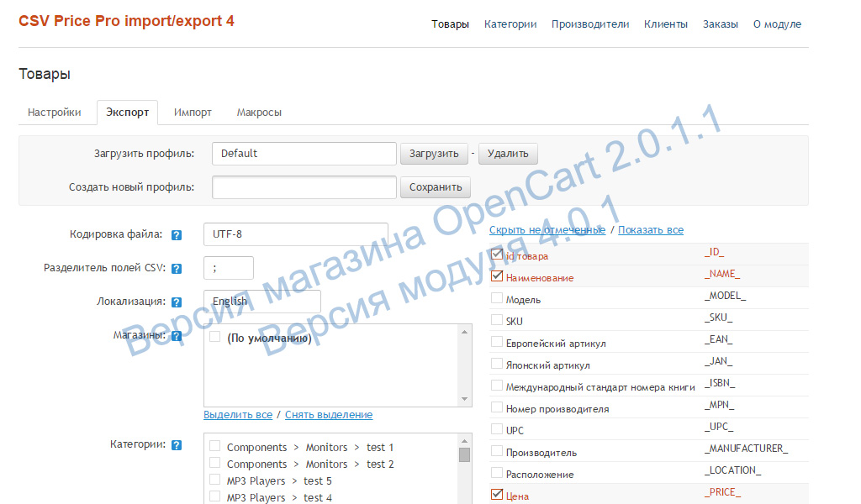
Task: Click the _MPN_ macro text
Action: pos(719,405)
